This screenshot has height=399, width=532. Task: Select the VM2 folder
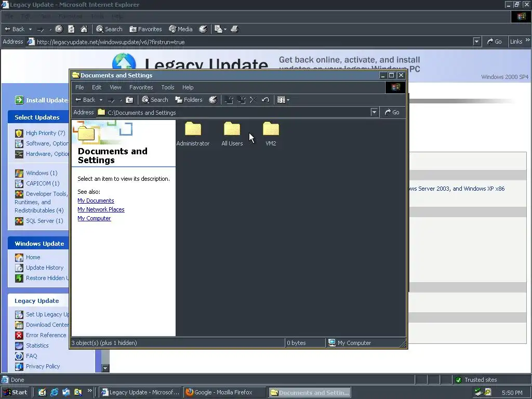click(x=271, y=134)
